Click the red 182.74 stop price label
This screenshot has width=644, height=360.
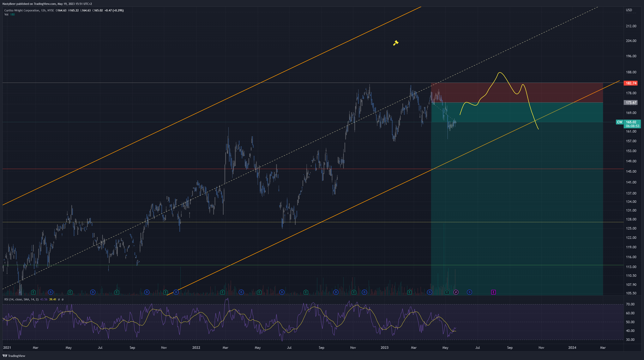tap(631, 83)
